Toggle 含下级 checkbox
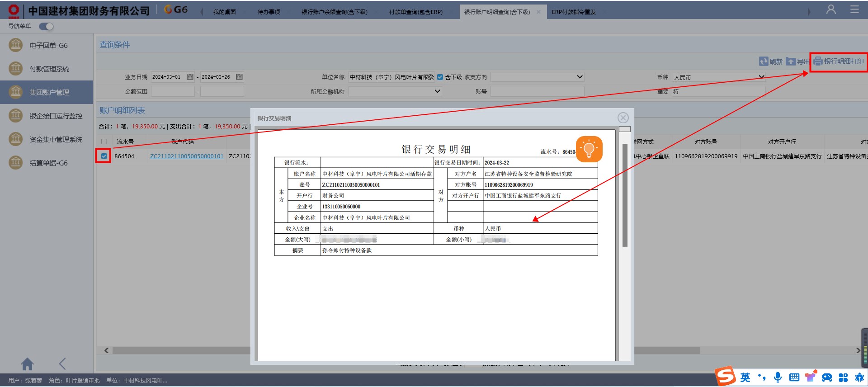This screenshot has height=387, width=868. click(x=440, y=77)
